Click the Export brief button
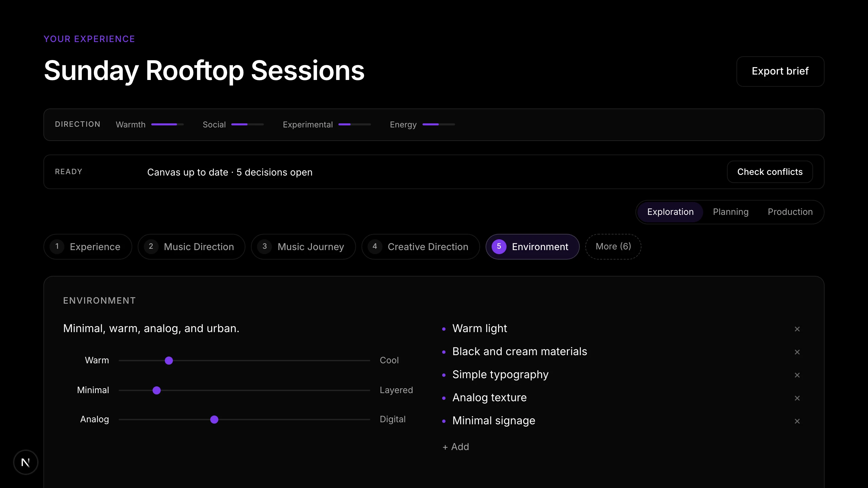 click(780, 71)
